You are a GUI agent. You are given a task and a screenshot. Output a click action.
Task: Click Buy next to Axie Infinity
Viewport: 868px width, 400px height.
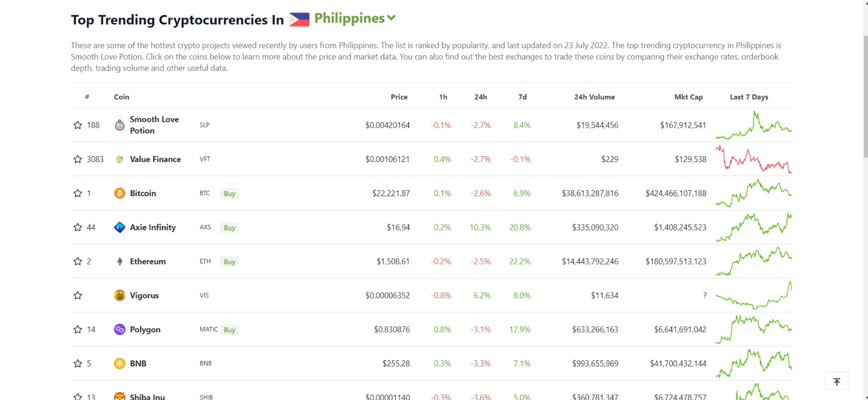tap(229, 228)
